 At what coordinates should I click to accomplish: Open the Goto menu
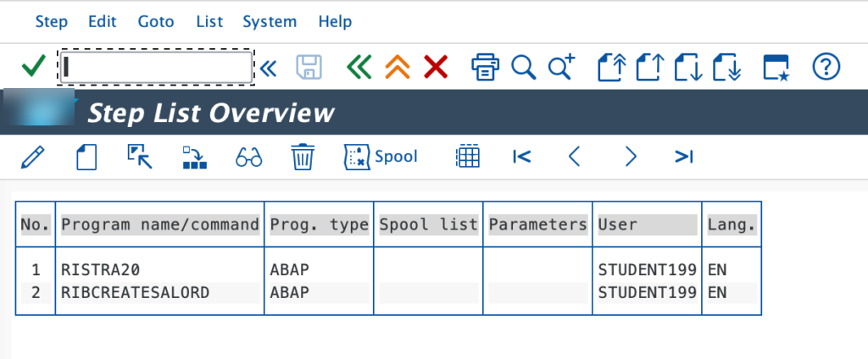coord(156,21)
